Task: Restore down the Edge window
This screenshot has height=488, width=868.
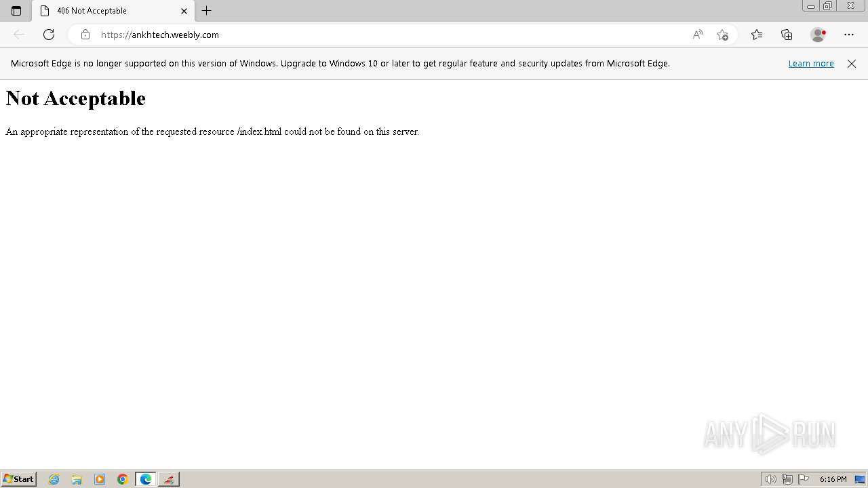Action: pos(828,6)
